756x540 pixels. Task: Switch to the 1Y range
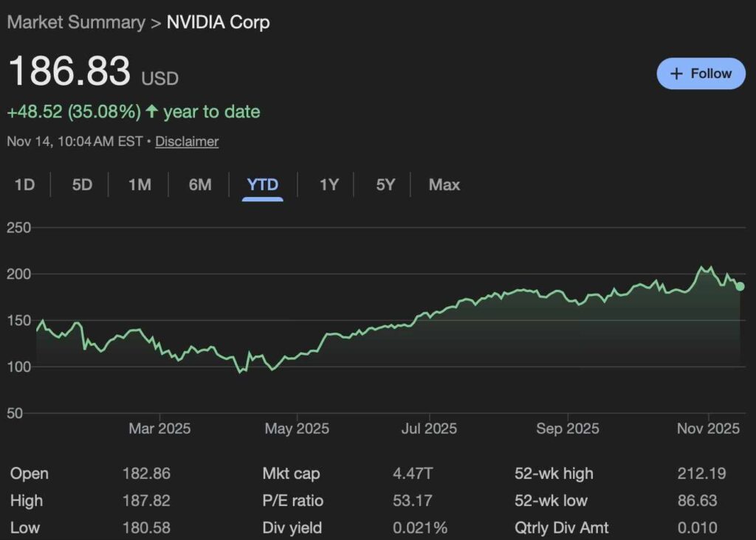click(x=327, y=185)
